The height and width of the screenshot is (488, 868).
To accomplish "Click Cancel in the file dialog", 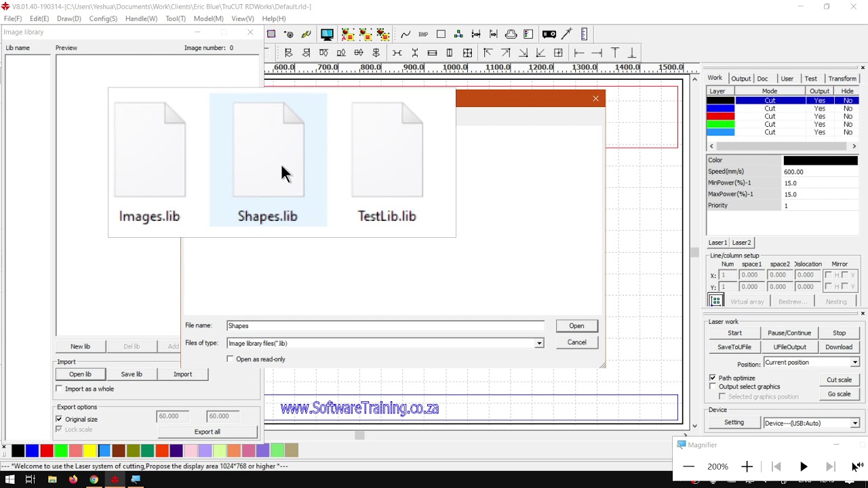I will click(x=576, y=342).
